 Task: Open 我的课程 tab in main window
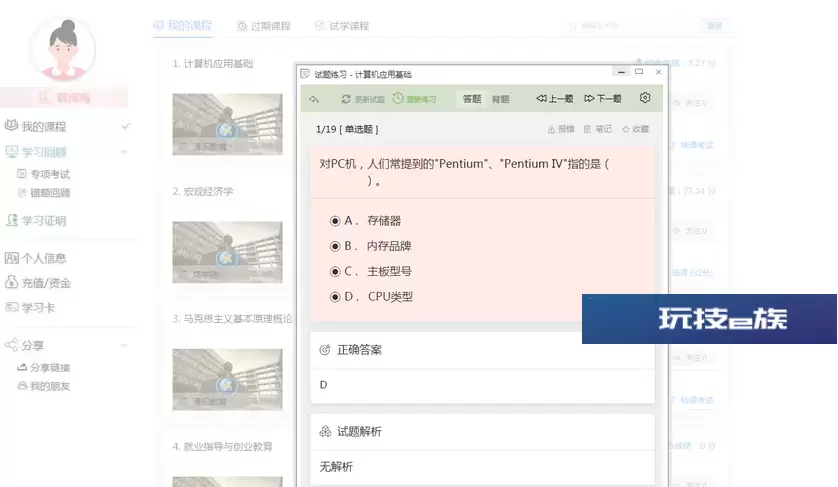coord(182,25)
